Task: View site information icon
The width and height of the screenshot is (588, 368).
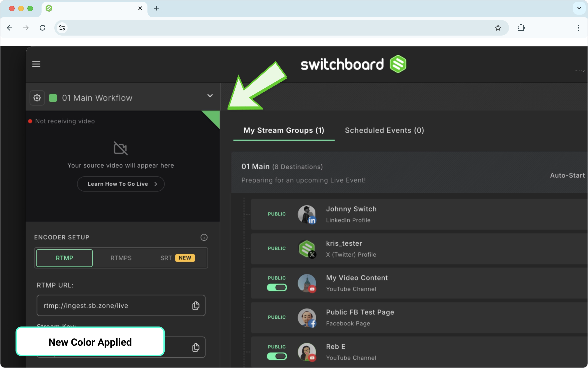Action: [62, 28]
